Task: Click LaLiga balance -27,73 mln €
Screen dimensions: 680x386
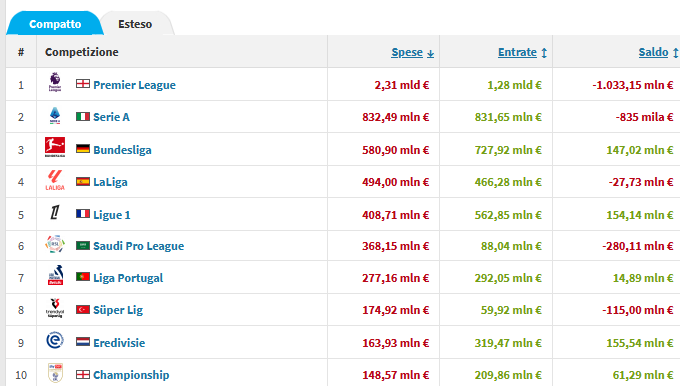Action: point(641,182)
